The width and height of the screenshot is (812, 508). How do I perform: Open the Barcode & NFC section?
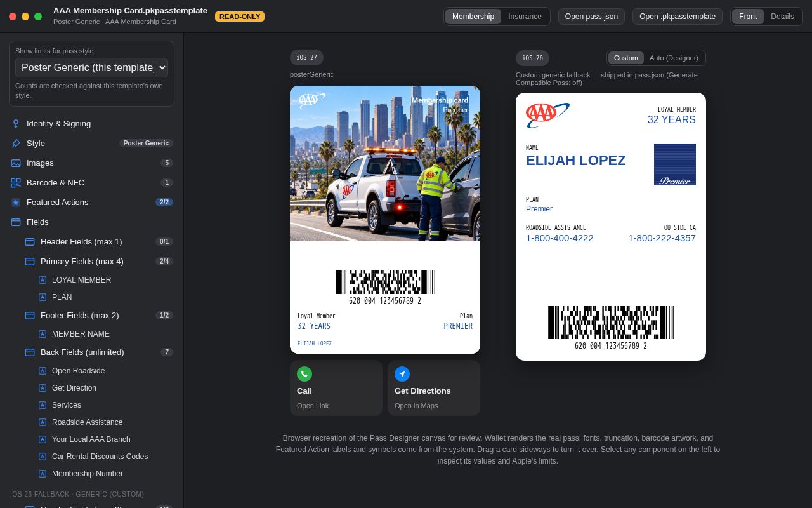[x=92, y=183]
